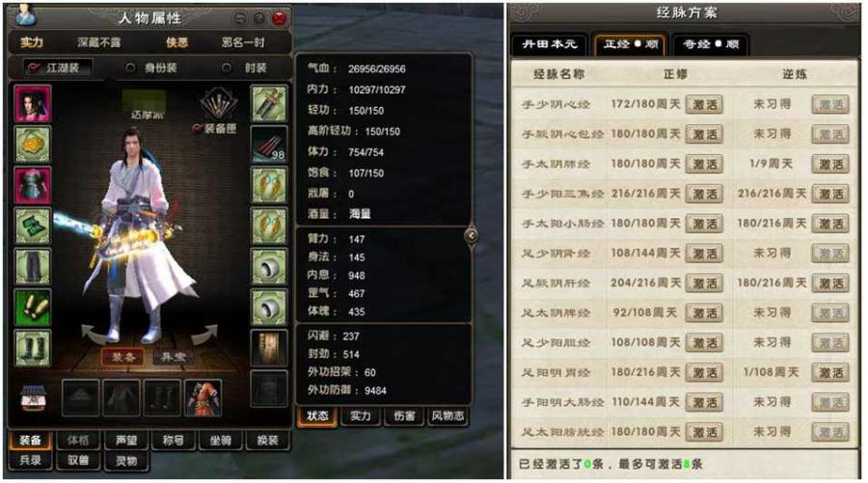The width and height of the screenshot is (868, 483).
Task: Click the golden pouch equipment slot
Action: tap(33, 145)
